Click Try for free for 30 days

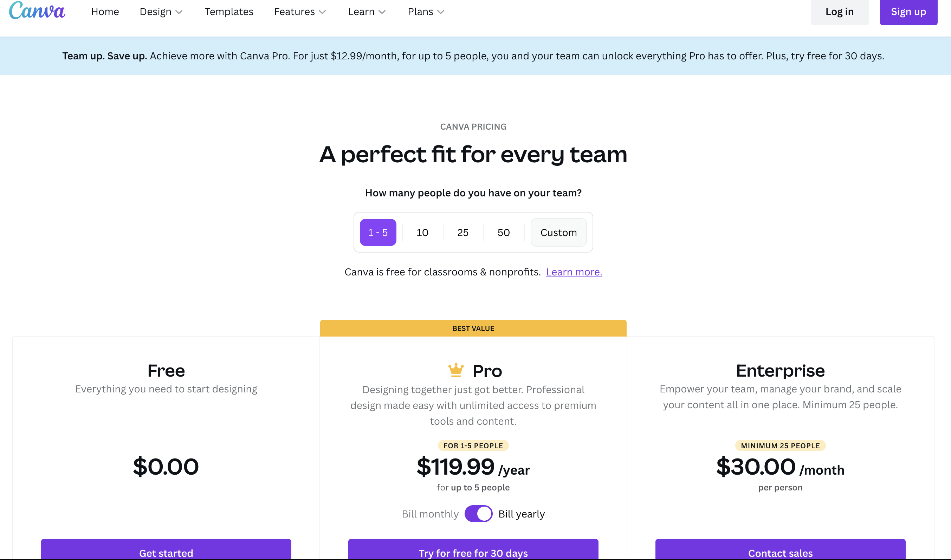[473, 553]
